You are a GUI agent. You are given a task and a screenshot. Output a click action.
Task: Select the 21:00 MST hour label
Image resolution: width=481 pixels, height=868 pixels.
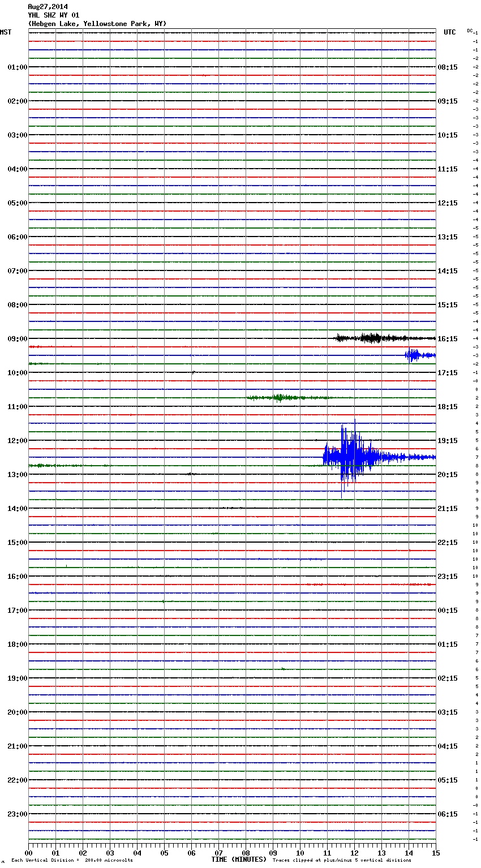click(x=18, y=746)
